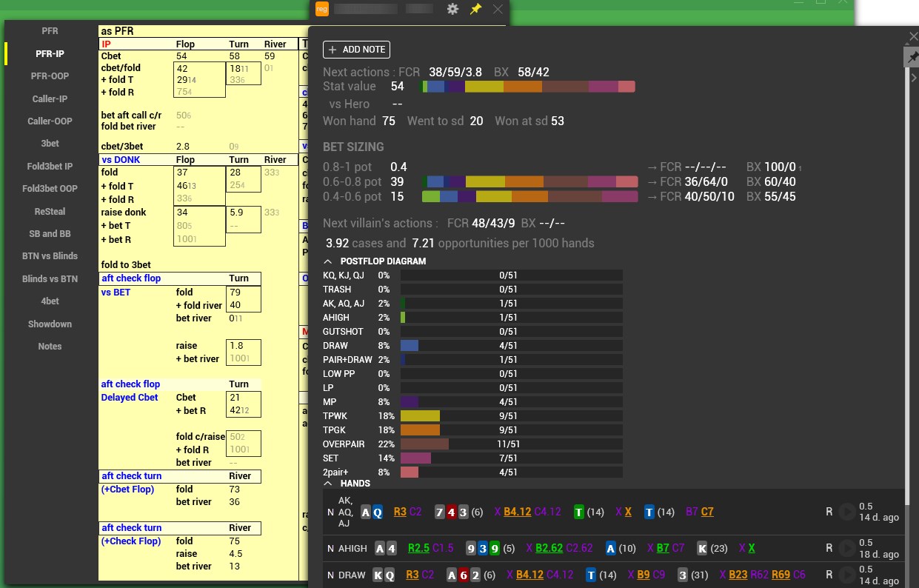Click the orange 'reg' player tag icon
919x588 pixels.
pyautogui.click(x=321, y=9)
